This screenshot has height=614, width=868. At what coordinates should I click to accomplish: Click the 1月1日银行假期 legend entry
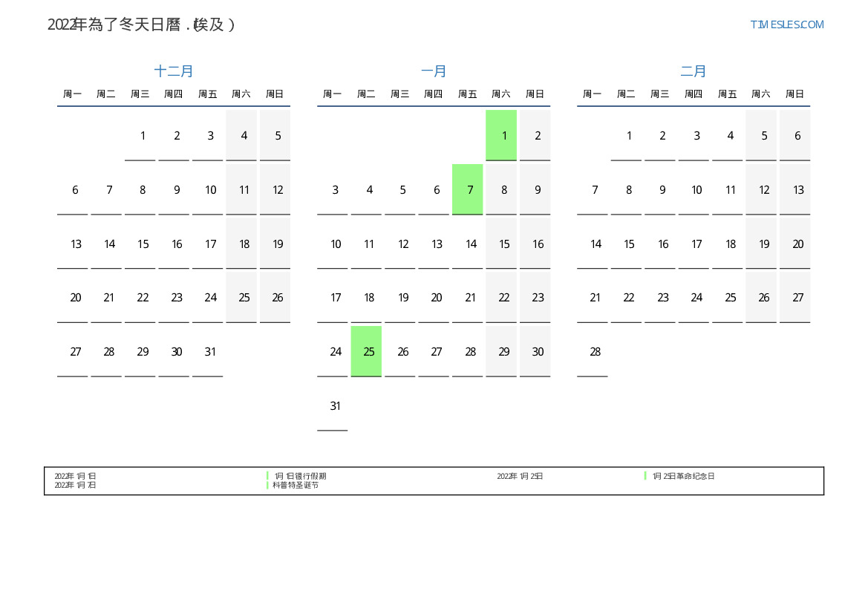300,476
